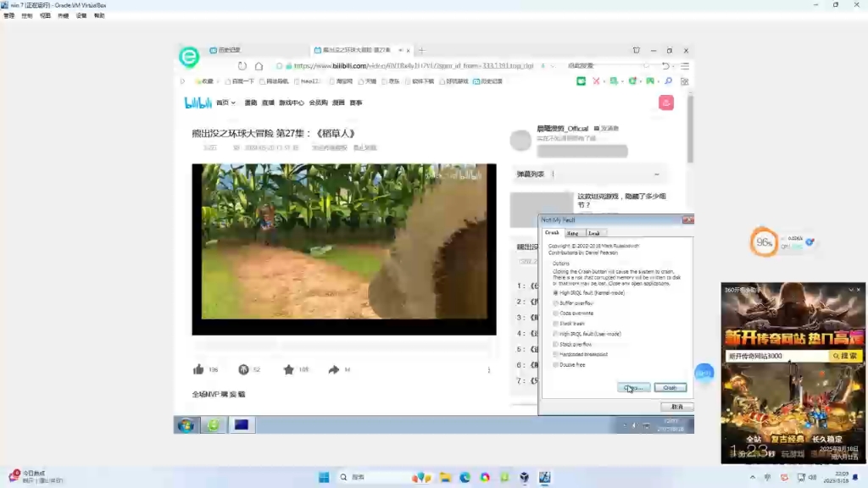Open VirtualBox cube icon on host taskbar
The image size is (868, 488).
pyautogui.click(x=524, y=478)
